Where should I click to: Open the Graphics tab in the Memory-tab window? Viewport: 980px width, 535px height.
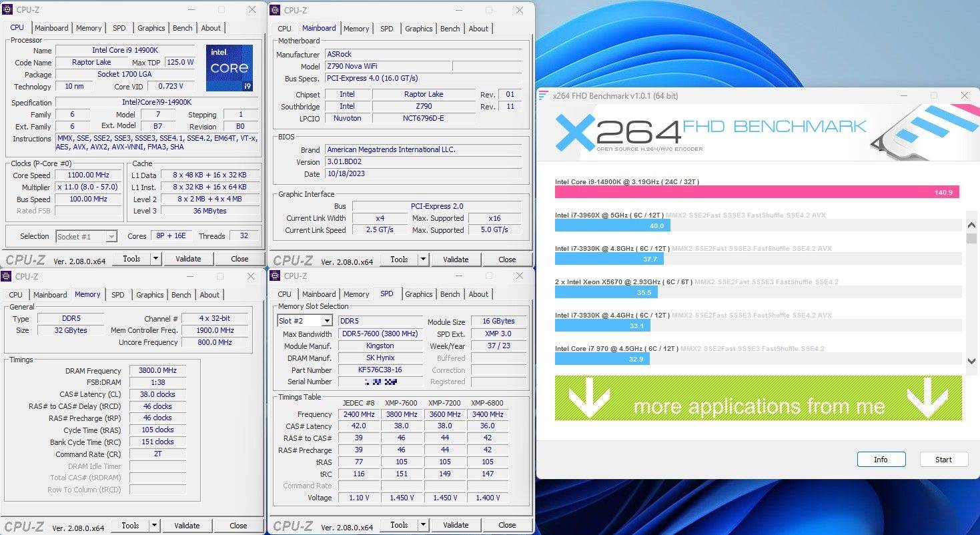point(149,295)
